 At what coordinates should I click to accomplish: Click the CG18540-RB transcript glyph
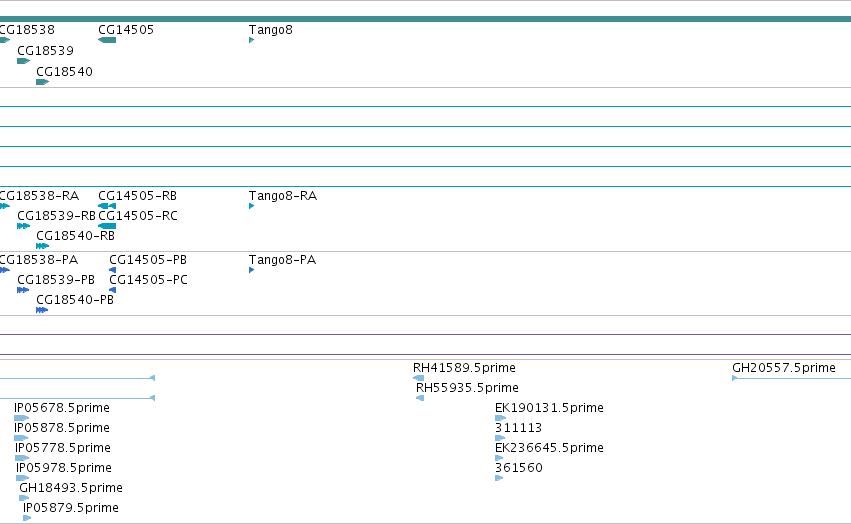click(42, 247)
